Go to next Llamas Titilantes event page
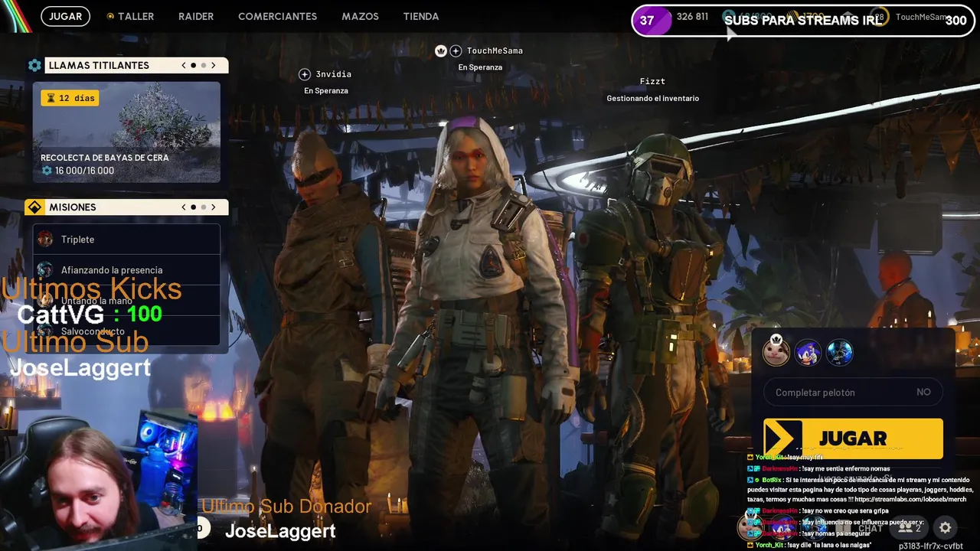 point(214,65)
